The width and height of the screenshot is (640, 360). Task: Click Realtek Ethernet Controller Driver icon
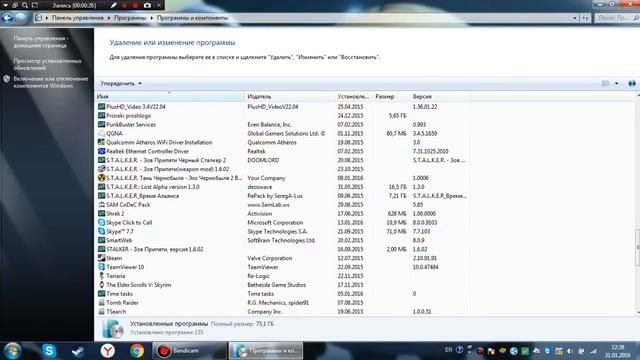click(101, 151)
